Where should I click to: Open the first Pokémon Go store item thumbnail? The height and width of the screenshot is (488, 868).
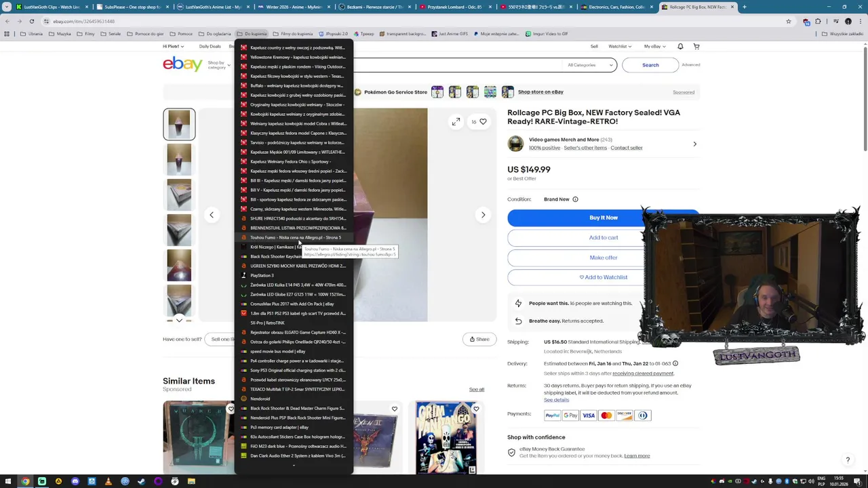[437, 92]
